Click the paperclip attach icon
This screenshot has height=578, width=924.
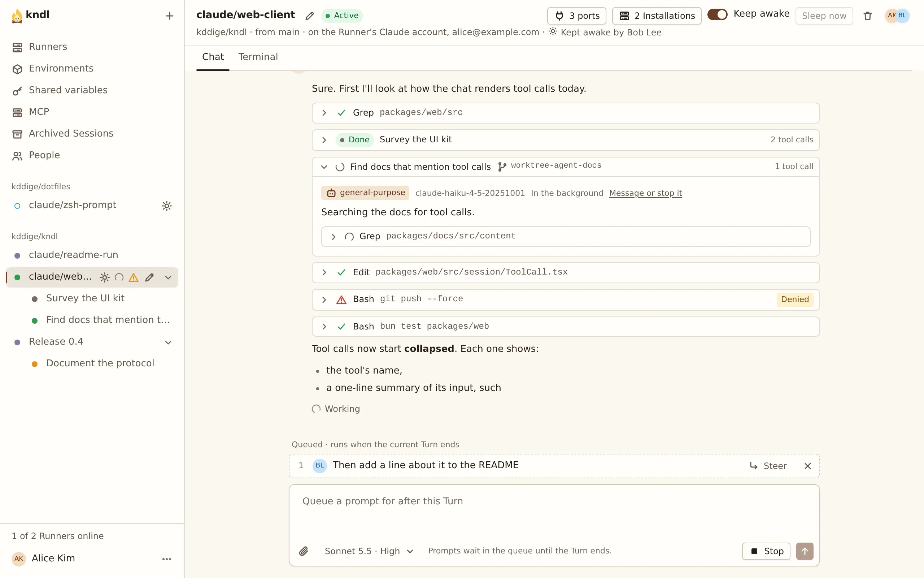click(304, 551)
